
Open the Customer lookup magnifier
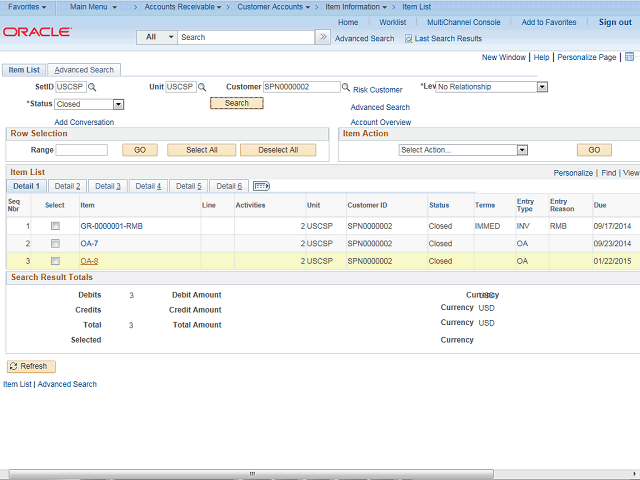click(346, 88)
